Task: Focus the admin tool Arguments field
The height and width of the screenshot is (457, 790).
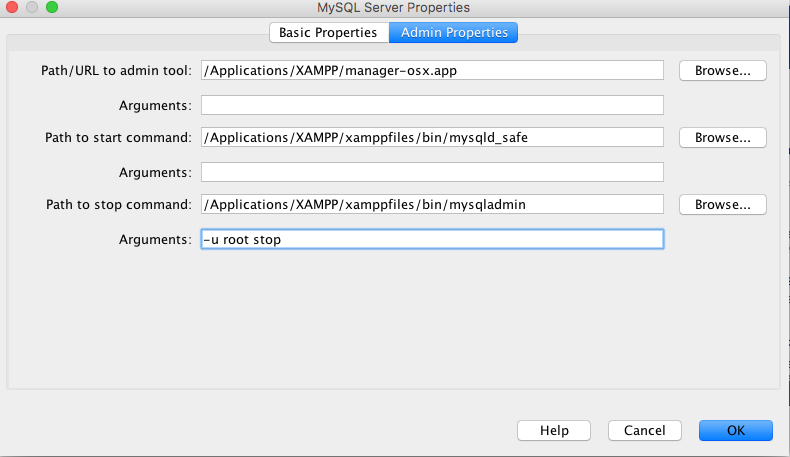Action: pos(432,105)
